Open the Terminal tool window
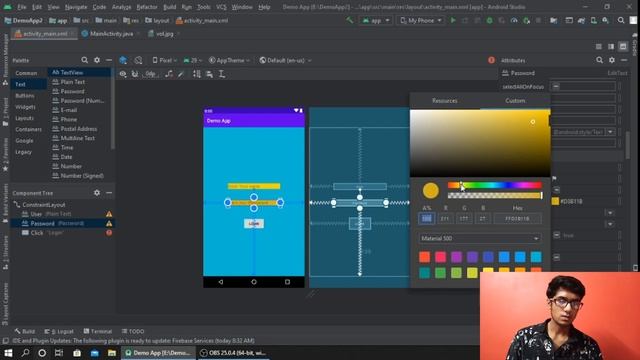This screenshot has width=640, height=360. click(x=98, y=331)
